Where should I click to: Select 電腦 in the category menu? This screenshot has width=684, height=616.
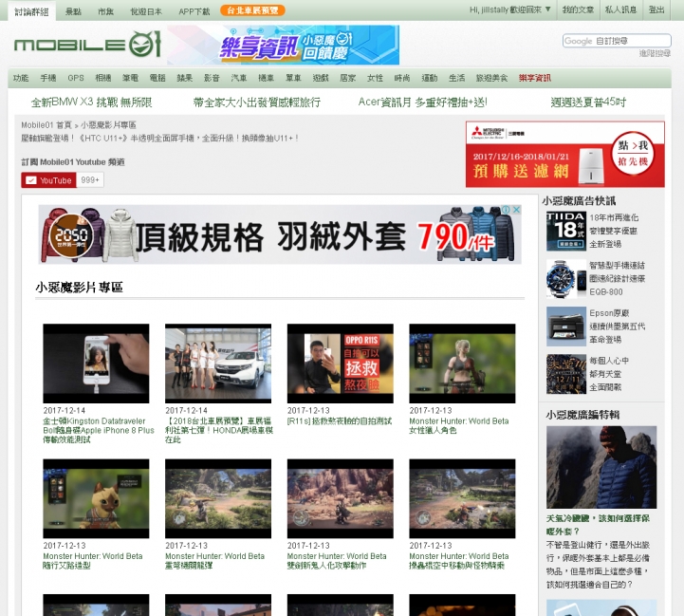point(157,78)
